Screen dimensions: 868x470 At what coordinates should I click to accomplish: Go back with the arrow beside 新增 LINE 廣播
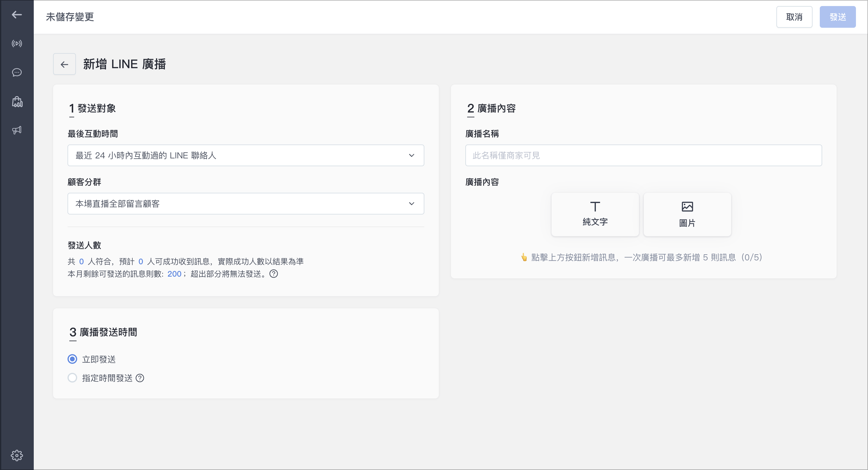pyautogui.click(x=64, y=64)
